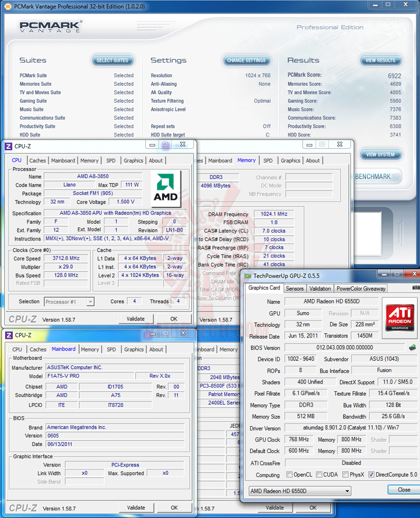Click the motherboard Model field F1A75-V PRO
The width and height of the screenshot is (420, 518).
coord(90,376)
